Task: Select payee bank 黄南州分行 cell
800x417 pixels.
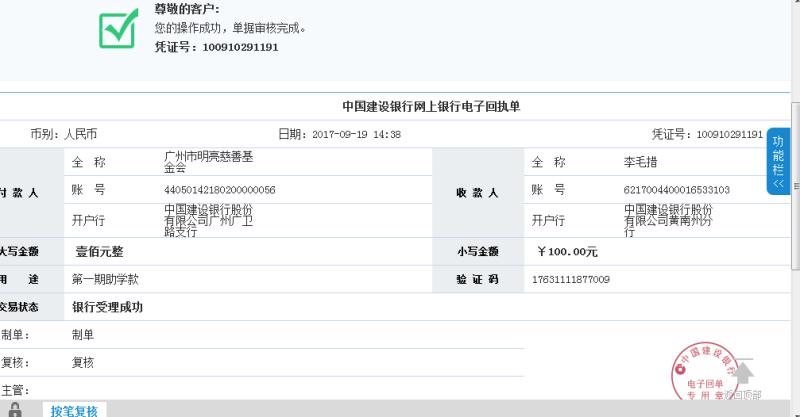Action: [x=668, y=220]
